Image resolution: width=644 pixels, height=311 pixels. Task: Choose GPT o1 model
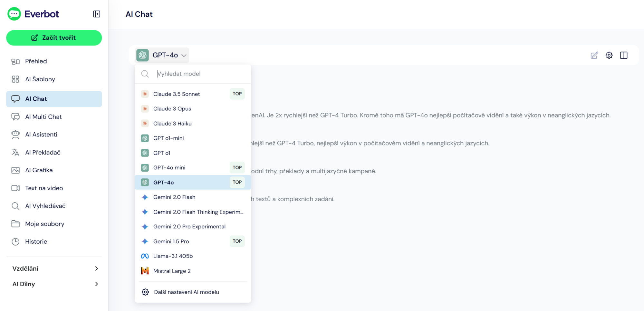(x=193, y=153)
